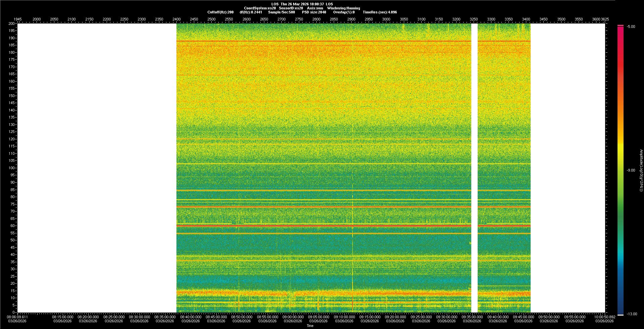Click the 08:40:00.000 time label on bottom axis
The height and width of the screenshot is (329, 644).
click(x=191, y=317)
